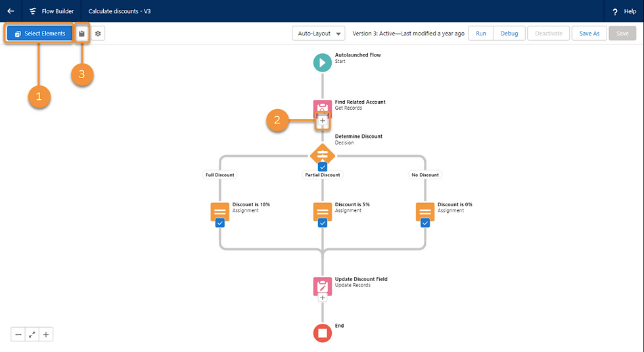Screen dimensions: 644x352
Task: Click the Autolaunched Flow label
Action: (357, 55)
